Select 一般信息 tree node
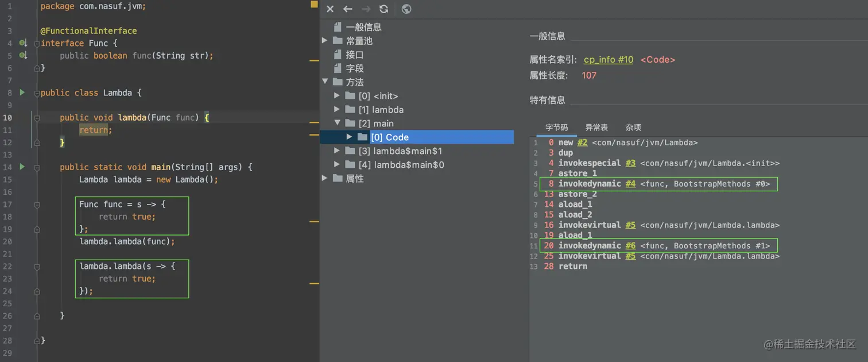Image resolution: width=868 pixels, height=362 pixels. click(363, 27)
